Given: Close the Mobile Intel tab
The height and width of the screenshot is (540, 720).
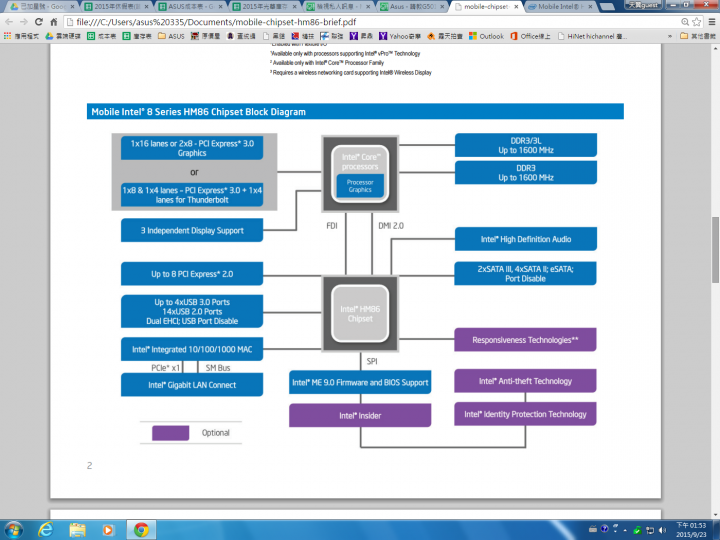Looking at the screenshot, I should coord(591,6).
